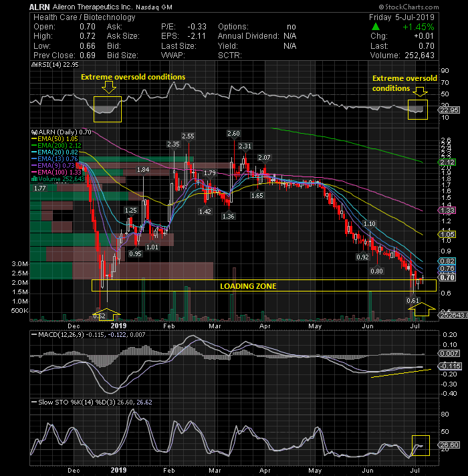
Task: Click the Annual Dividend N/A value
Action: click(x=290, y=36)
